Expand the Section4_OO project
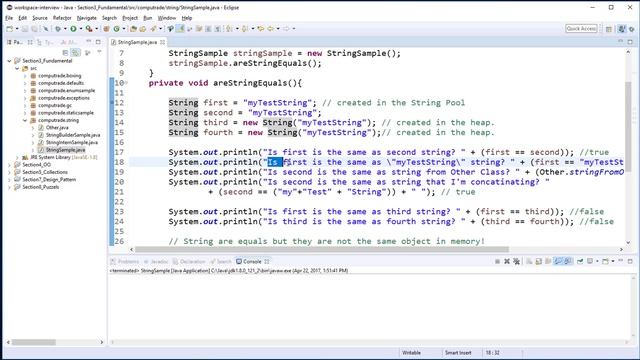Image resolution: width=640 pixels, height=360 pixels. pos(9,165)
